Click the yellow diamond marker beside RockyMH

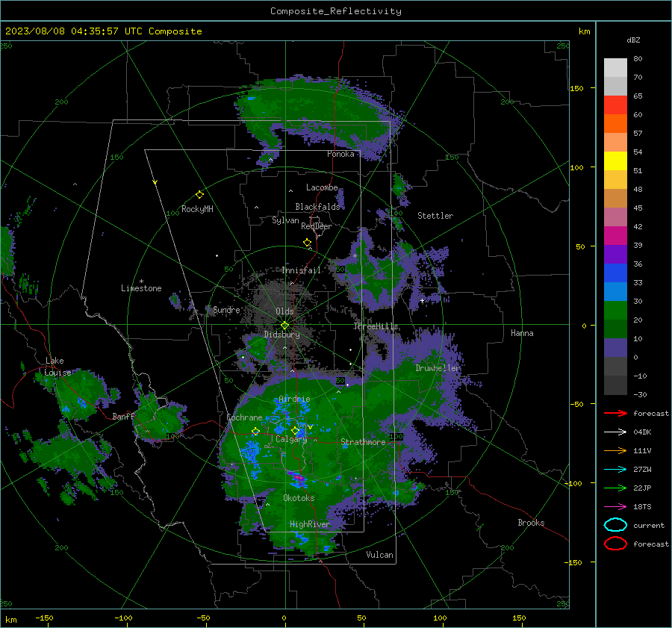pos(199,195)
